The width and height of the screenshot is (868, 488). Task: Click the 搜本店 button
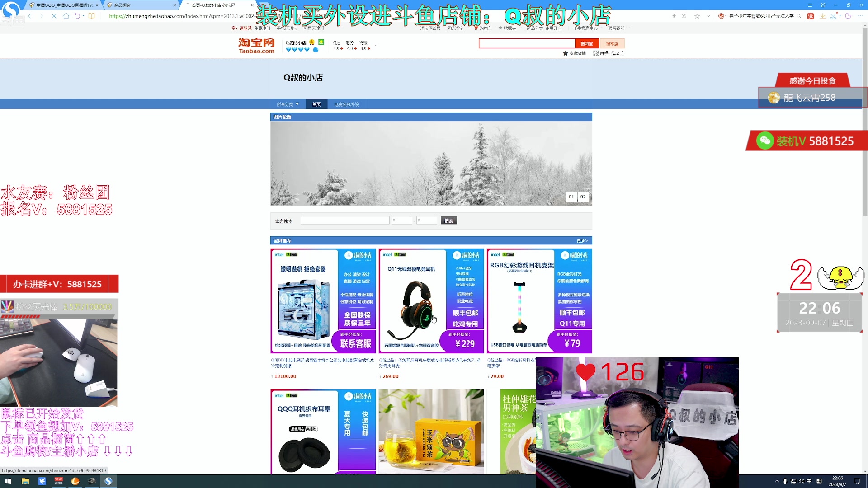612,43
